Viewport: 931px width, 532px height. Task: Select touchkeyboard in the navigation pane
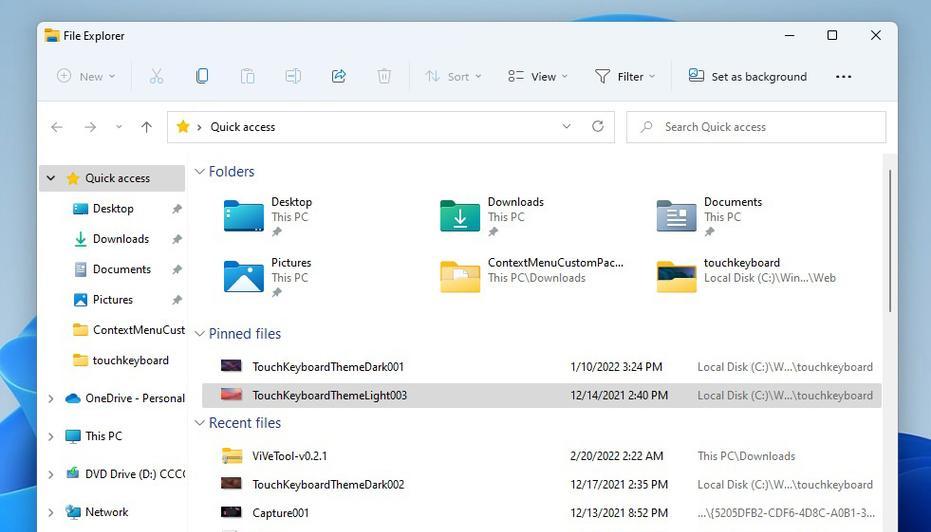pos(121,360)
